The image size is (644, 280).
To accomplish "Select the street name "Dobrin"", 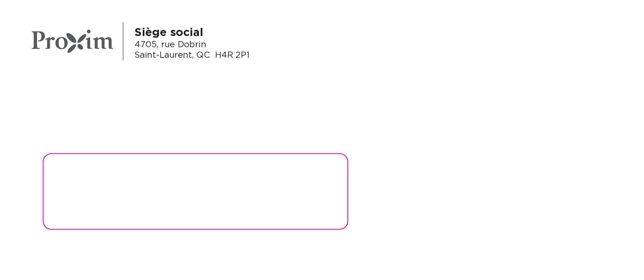I will click(192, 44).
